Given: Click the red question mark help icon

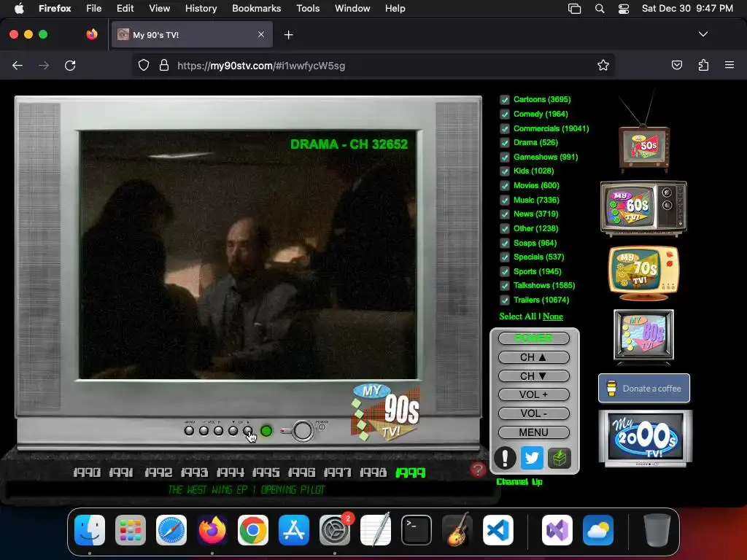Looking at the screenshot, I should tap(478, 470).
